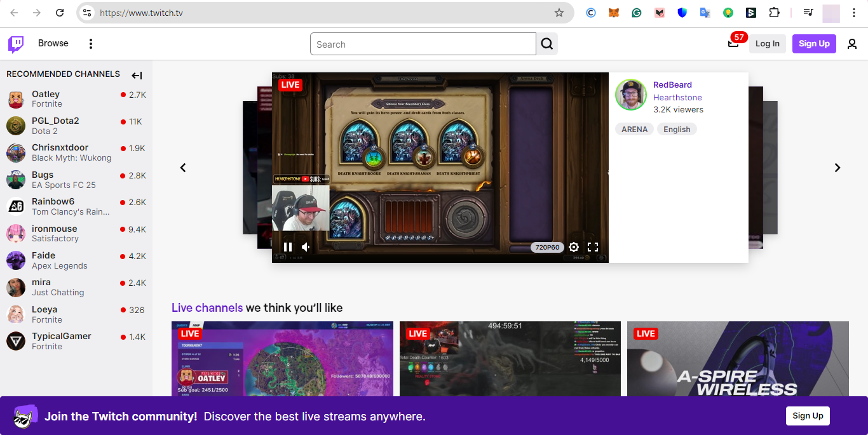Go to the next carousel stream
This screenshot has width=868, height=435.
[x=837, y=168]
